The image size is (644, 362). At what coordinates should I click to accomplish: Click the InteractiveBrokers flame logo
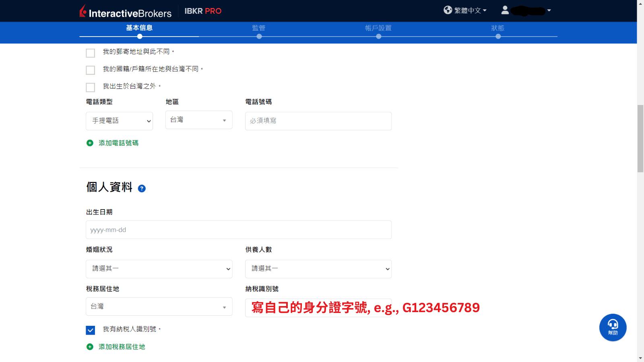[83, 11]
